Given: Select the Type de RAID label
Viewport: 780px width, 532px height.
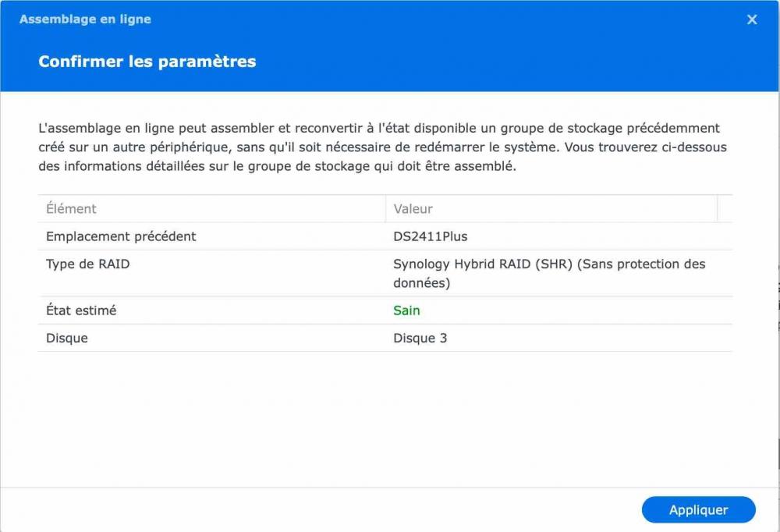Looking at the screenshot, I should tap(88, 264).
